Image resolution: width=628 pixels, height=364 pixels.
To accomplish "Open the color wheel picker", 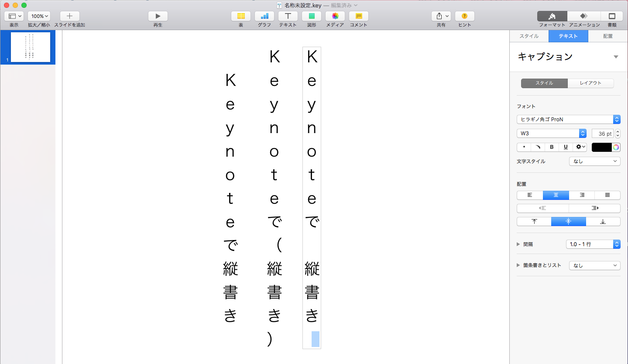I will [x=616, y=147].
